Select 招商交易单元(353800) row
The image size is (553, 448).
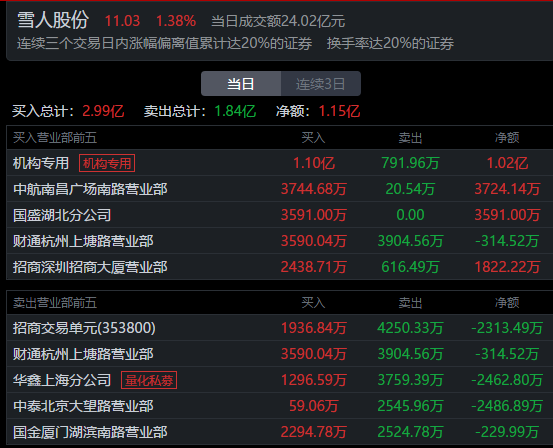click(280, 328)
